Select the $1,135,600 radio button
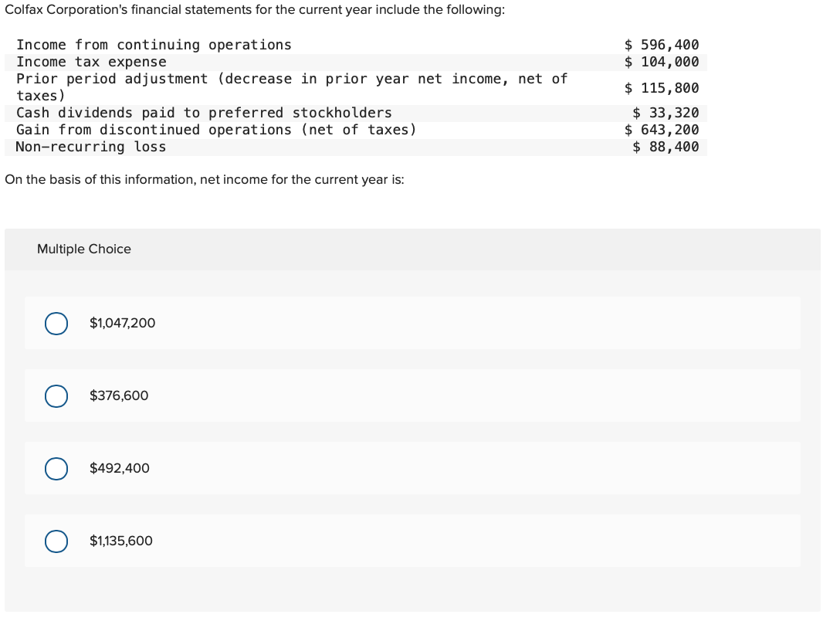840x638 pixels. (56, 541)
